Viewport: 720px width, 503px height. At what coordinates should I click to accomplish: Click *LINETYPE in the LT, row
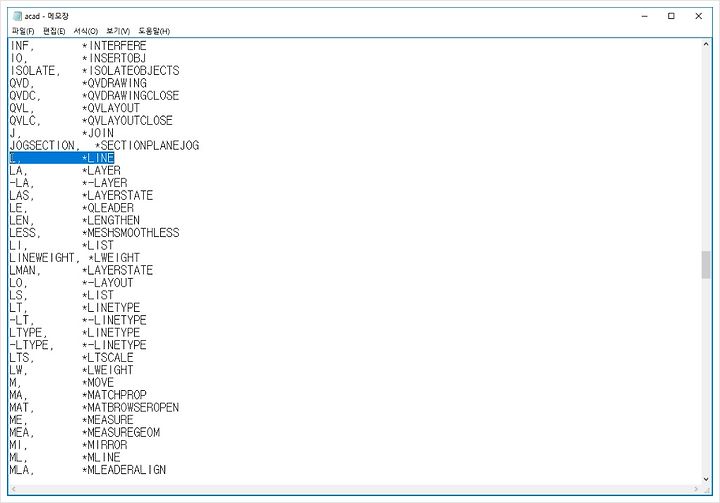(111, 307)
